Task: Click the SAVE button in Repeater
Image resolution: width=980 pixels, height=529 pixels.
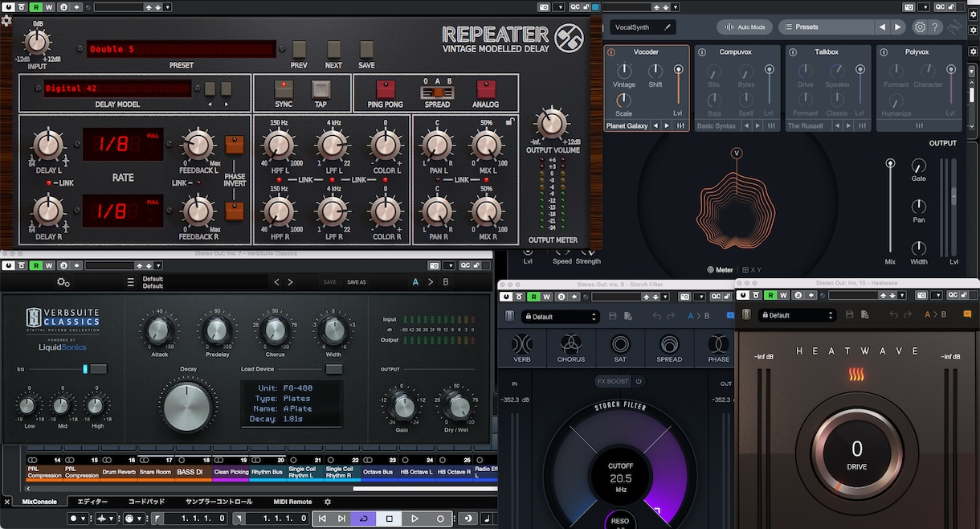Action: click(x=366, y=49)
